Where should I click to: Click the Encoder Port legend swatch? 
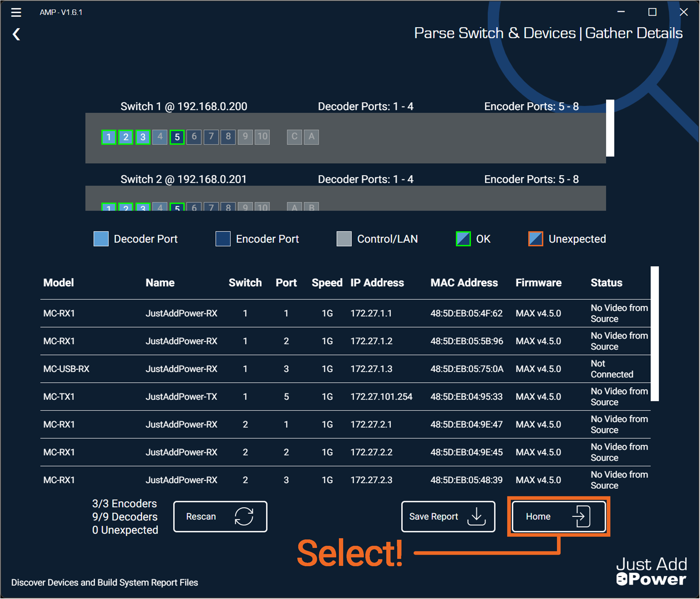click(x=223, y=239)
